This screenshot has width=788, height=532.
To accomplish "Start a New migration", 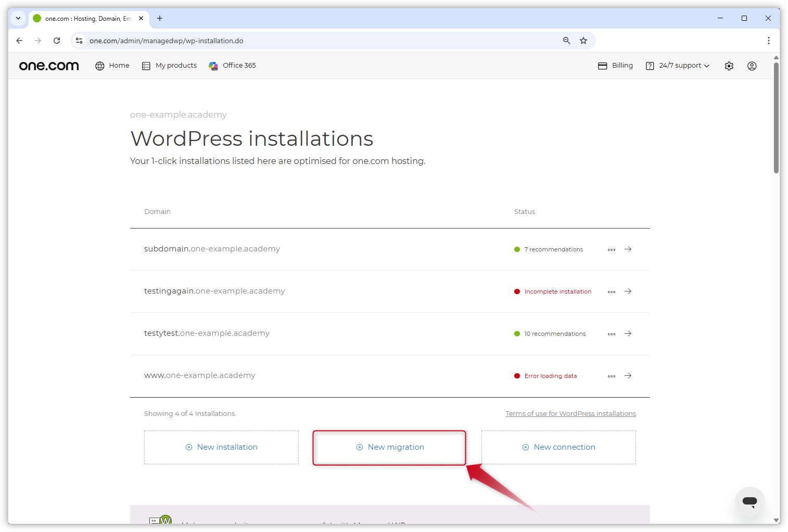I will tap(389, 447).
